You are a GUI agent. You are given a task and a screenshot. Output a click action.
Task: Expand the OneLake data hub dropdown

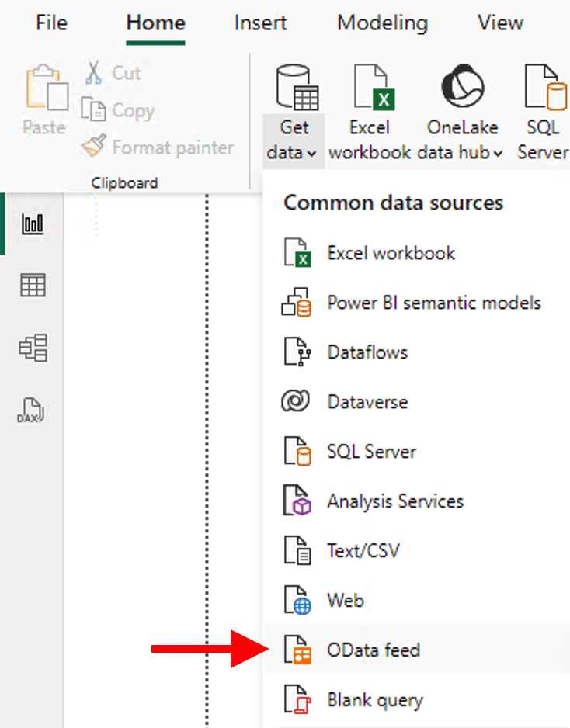coord(498,153)
